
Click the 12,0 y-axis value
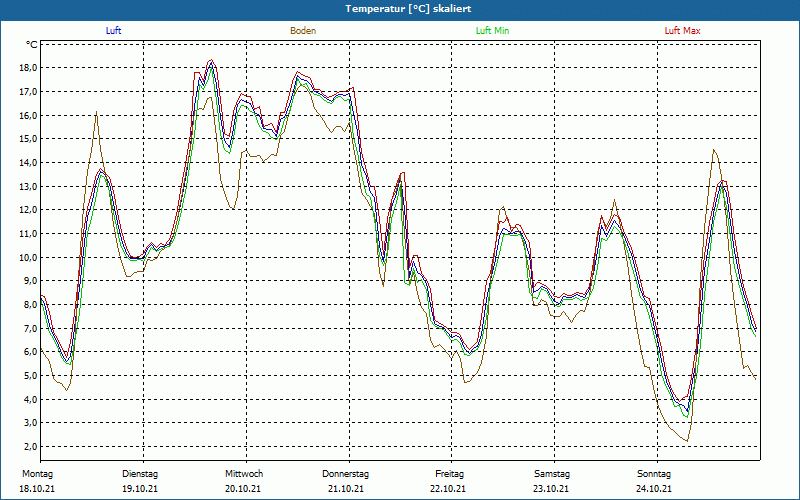coord(29,210)
